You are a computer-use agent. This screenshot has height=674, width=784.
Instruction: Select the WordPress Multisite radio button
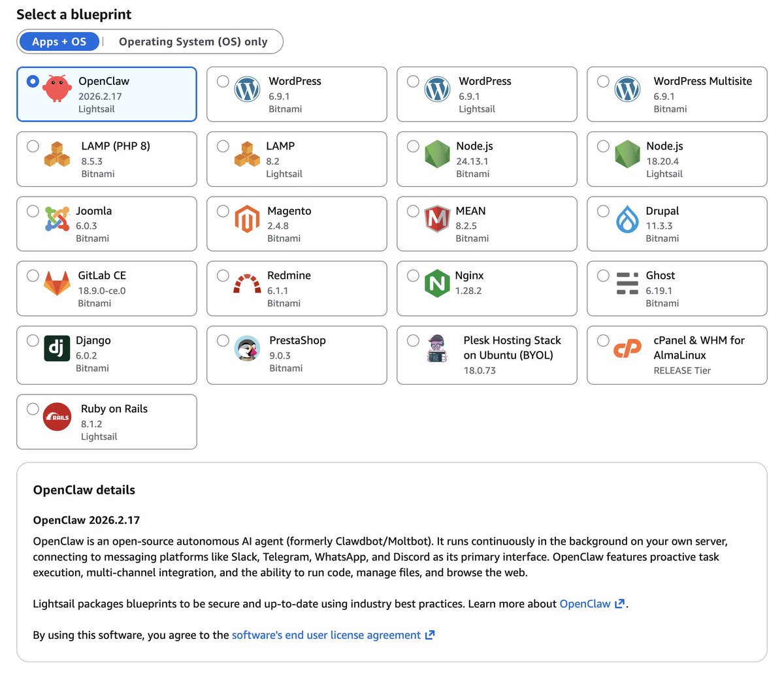click(x=603, y=81)
